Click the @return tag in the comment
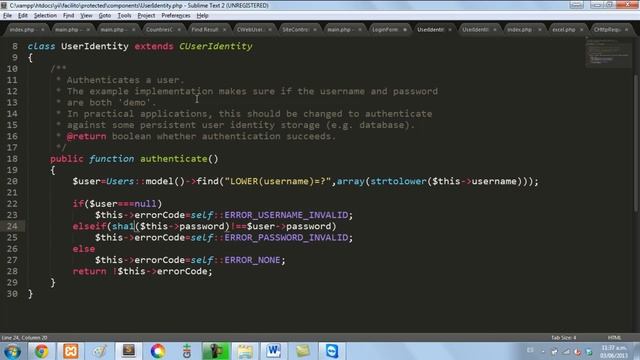640x360 pixels. click(87, 136)
